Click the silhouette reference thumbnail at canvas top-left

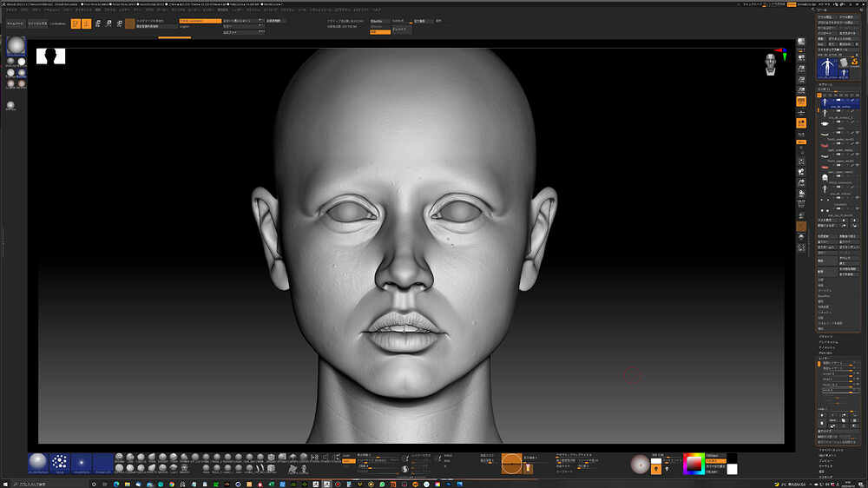(51, 56)
